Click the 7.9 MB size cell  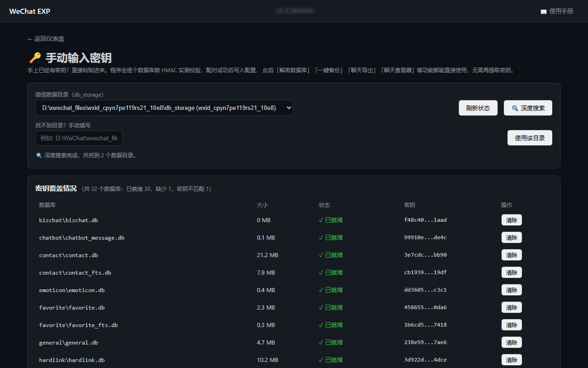pos(266,273)
